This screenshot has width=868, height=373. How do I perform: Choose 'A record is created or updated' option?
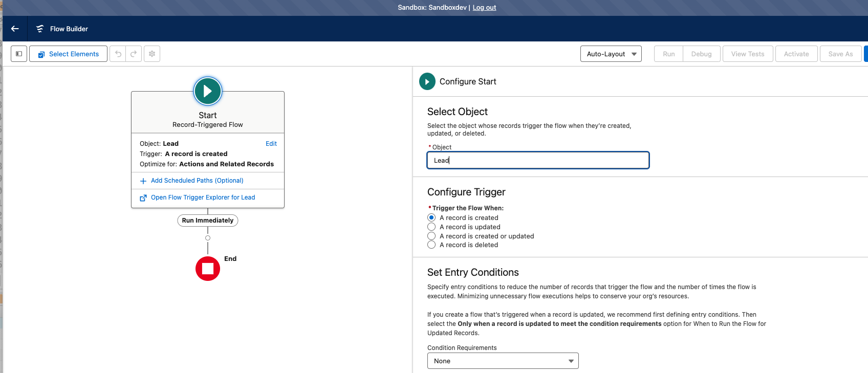[x=431, y=236]
